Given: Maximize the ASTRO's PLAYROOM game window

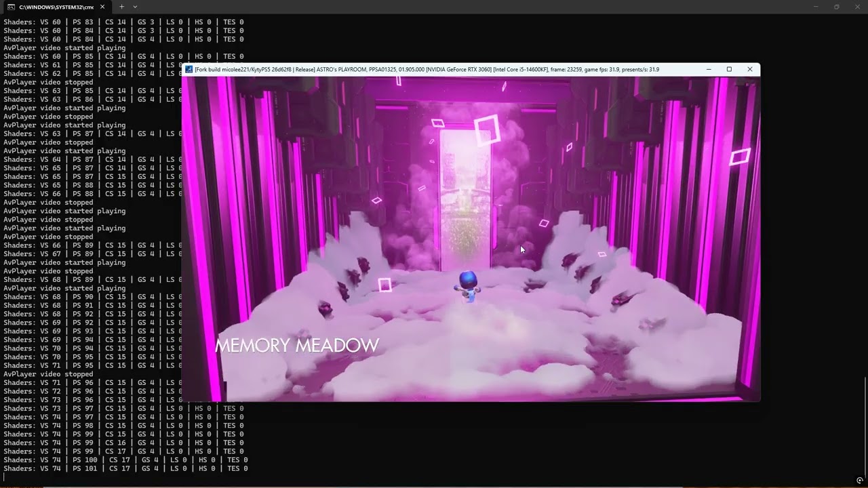Looking at the screenshot, I should (x=729, y=69).
